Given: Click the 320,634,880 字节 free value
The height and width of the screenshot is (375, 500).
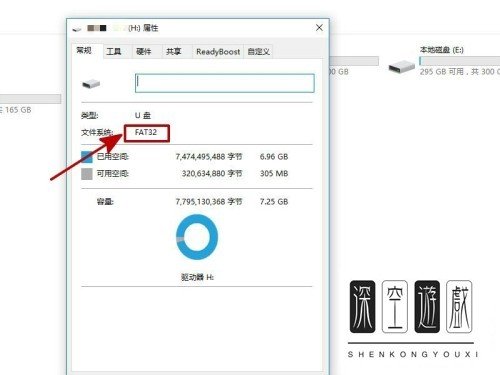Looking at the screenshot, I should (212, 173).
